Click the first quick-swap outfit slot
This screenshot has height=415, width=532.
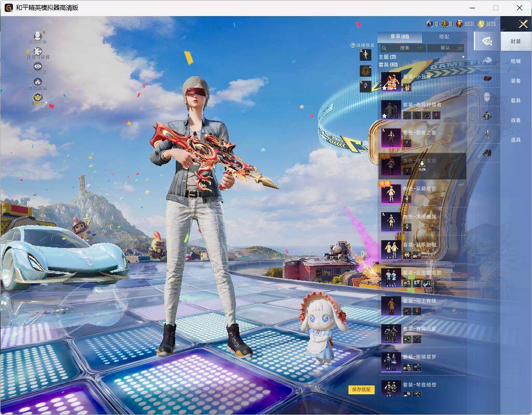pyautogui.click(x=366, y=55)
